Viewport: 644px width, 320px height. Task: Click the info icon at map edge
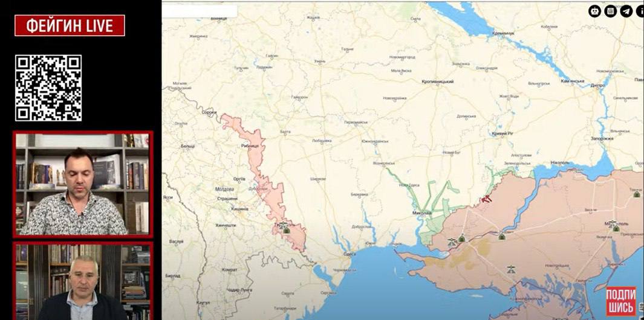point(640,11)
